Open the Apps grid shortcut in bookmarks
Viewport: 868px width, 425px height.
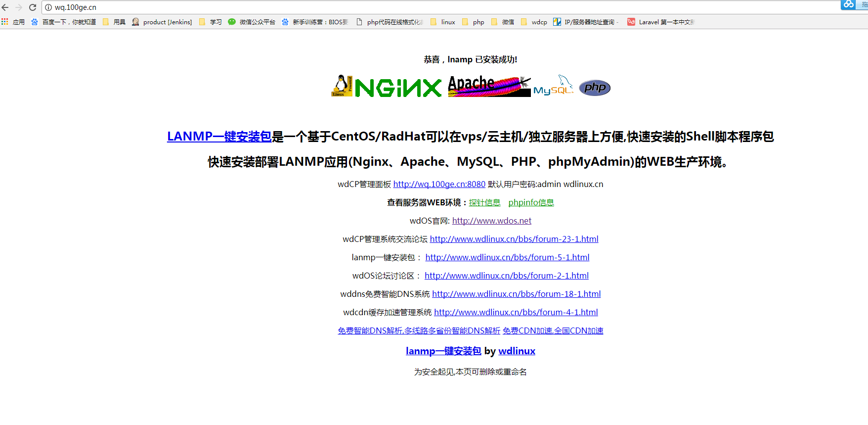(5, 22)
